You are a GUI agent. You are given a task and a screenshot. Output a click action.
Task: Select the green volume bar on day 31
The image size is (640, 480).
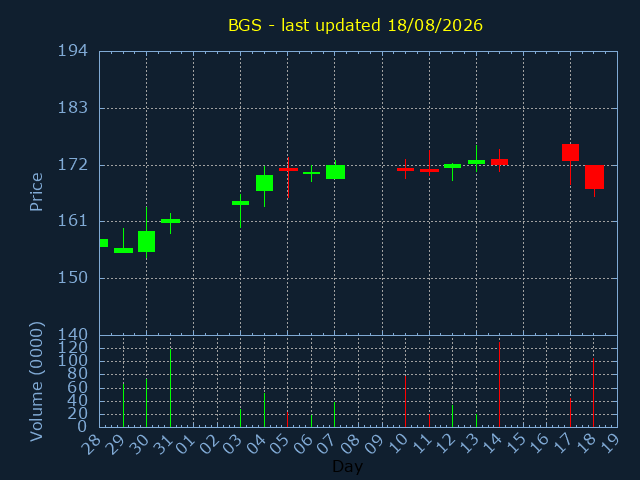click(170, 388)
